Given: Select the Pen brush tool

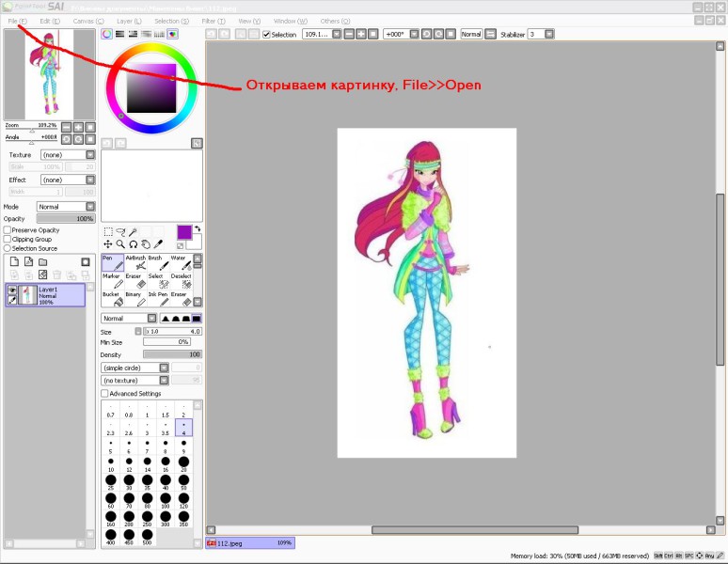Looking at the screenshot, I should tap(112, 262).
